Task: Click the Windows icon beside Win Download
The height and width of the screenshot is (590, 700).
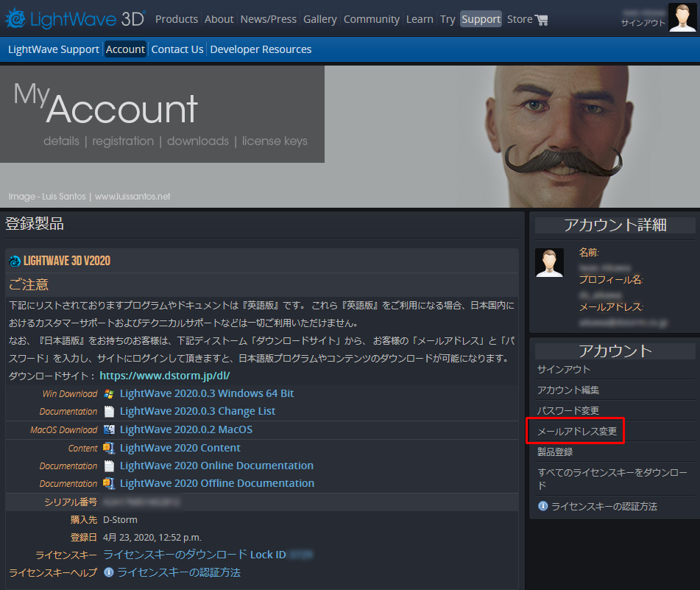Action: coord(109,393)
